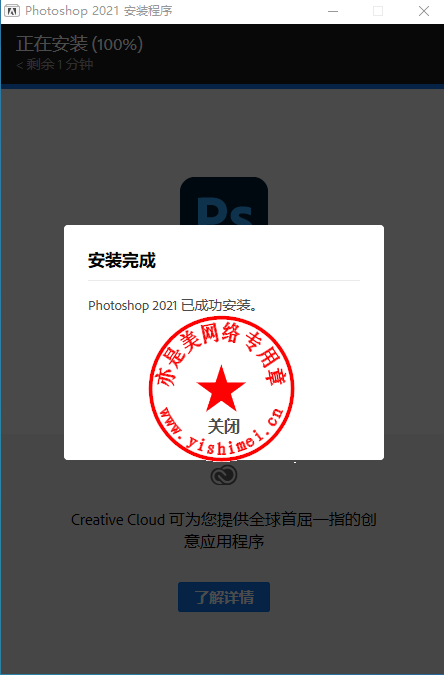Image resolution: width=444 pixels, height=675 pixels.
Task: Click the Photoshop 2021 已成功安装 message
Action: click(x=173, y=305)
